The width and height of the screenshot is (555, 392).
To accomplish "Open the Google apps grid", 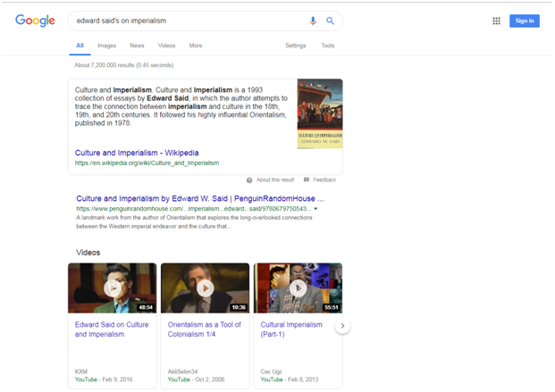I will (496, 21).
